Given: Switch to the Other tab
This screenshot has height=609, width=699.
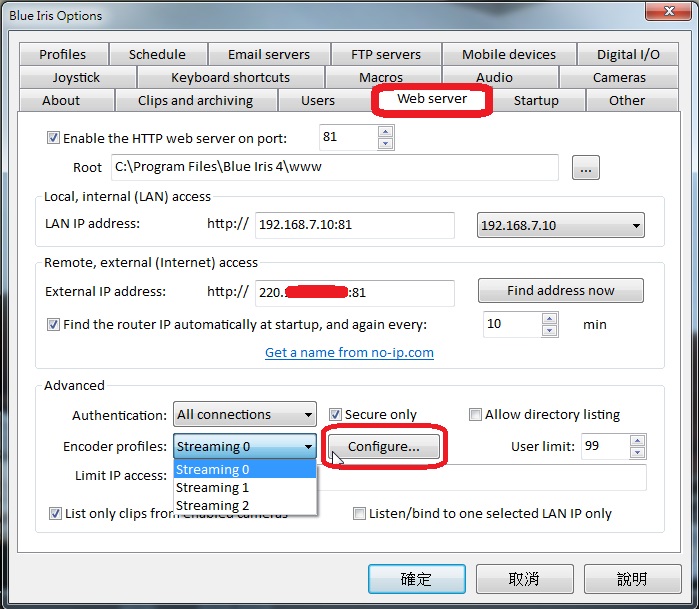Looking at the screenshot, I should [x=633, y=100].
